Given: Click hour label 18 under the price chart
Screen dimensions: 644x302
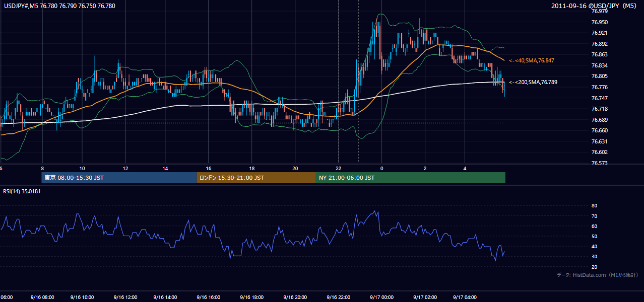Looking at the screenshot, I should coord(252,168).
